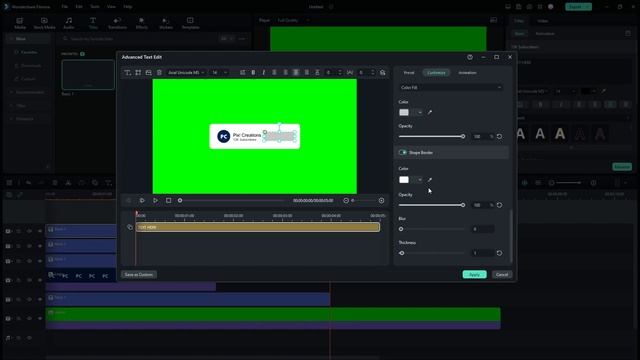Zoom in the text editor timeline

point(381,200)
